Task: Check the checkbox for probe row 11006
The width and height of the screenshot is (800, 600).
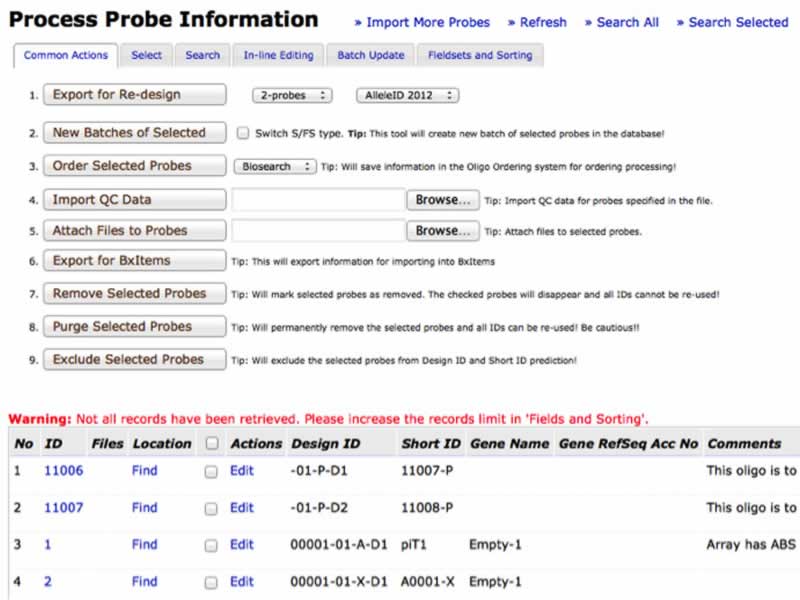Action: pyautogui.click(x=211, y=471)
